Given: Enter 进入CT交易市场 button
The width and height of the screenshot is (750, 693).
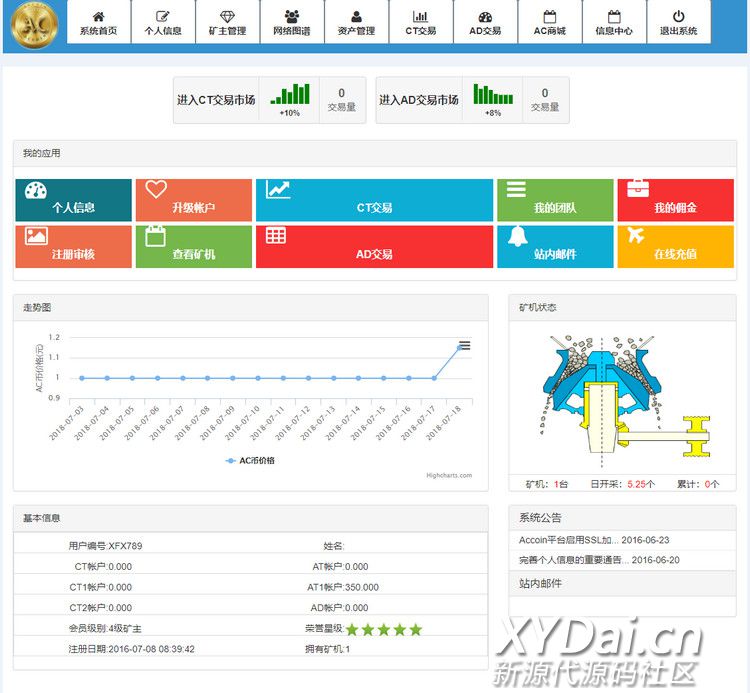Looking at the screenshot, I should pos(216,100).
